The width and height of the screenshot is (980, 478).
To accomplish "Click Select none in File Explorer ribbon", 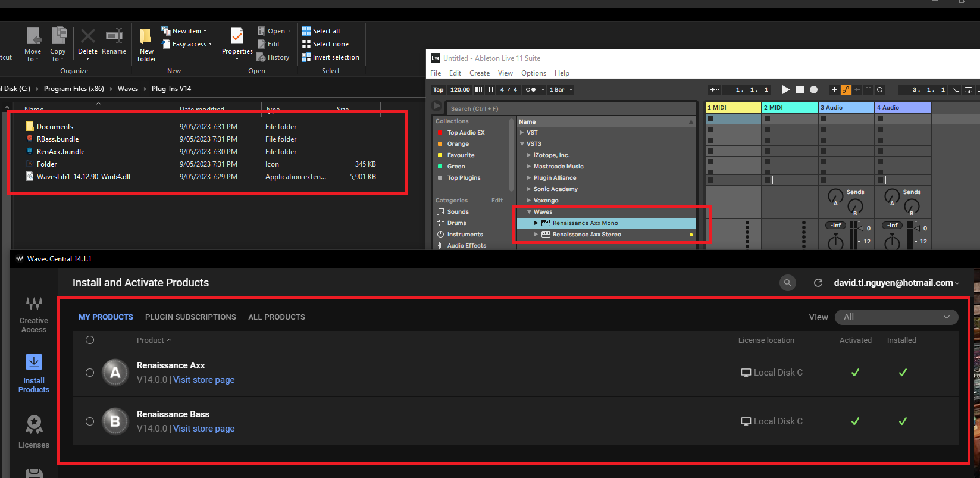I will click(325, 44).
